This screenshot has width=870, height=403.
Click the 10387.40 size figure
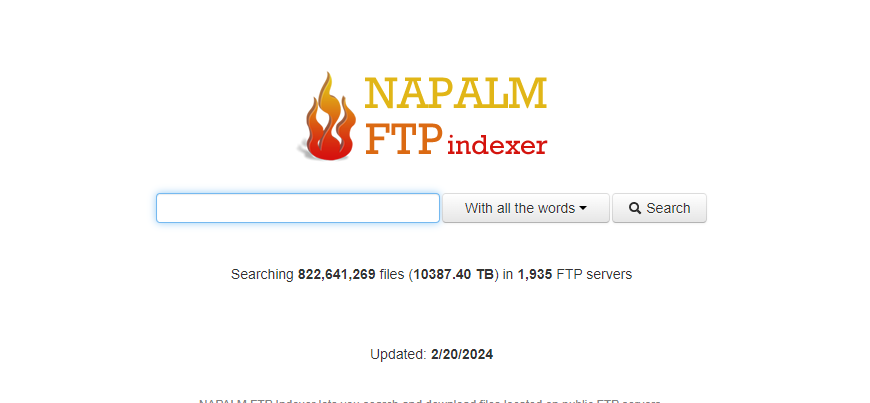click(x=443, y=274)
